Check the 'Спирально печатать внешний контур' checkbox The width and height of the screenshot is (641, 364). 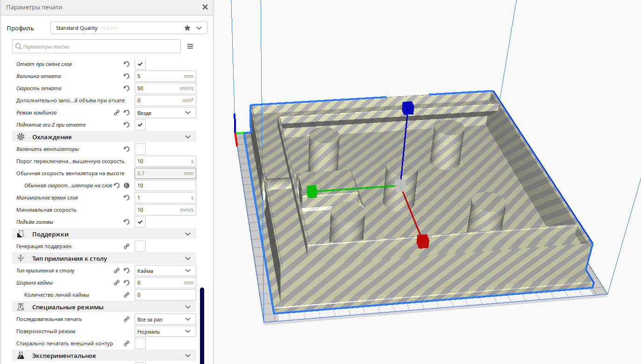pyautogui.click(x=140, y=343)
